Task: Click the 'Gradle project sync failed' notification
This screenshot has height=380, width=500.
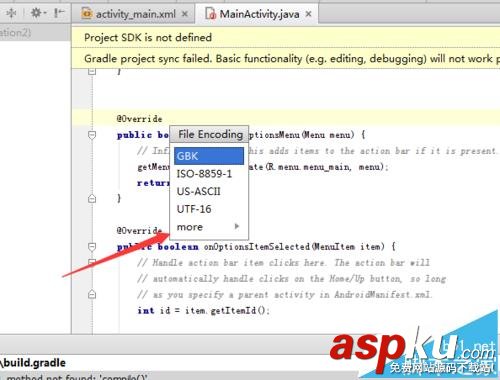Action: tap(285, 58)
